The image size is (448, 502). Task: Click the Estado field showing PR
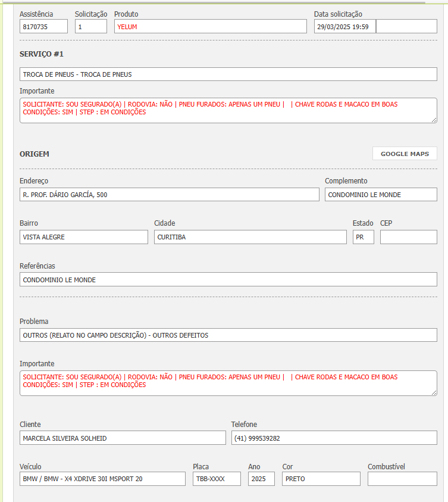(363, 237)
